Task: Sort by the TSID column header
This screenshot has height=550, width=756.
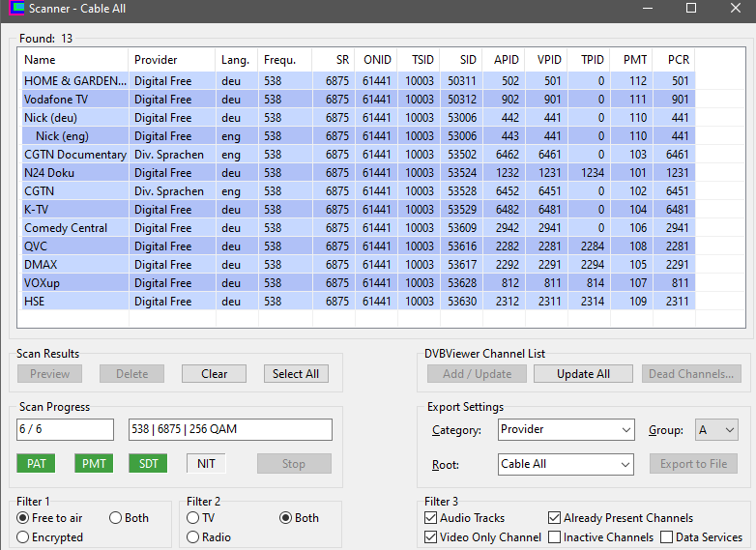Action: tap(419, 60)
